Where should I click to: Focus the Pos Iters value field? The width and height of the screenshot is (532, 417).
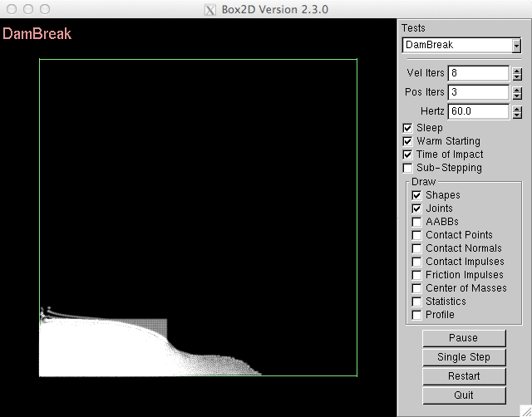coord(478,92)
